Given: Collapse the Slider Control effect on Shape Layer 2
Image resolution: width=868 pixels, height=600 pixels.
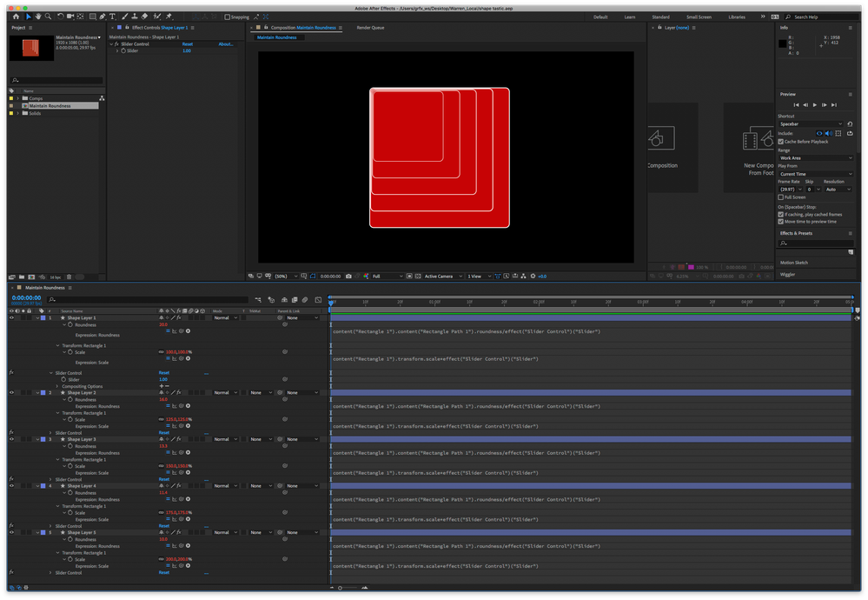Looking at the screenshot, I should pos(51,432).
